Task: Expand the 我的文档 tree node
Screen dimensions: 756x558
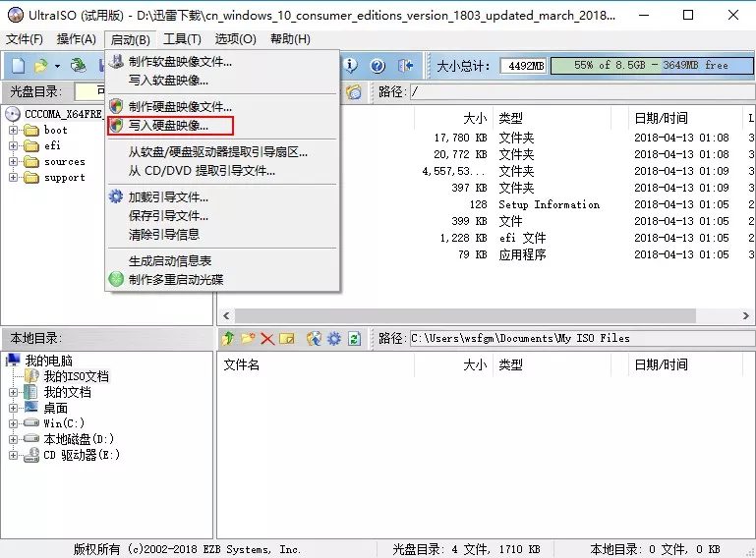Action: pos(13,392)
